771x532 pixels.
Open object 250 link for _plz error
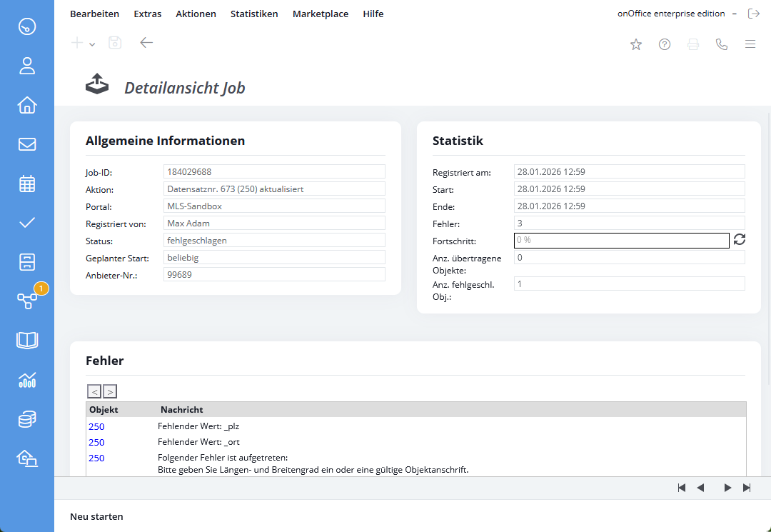pos(96,426)
